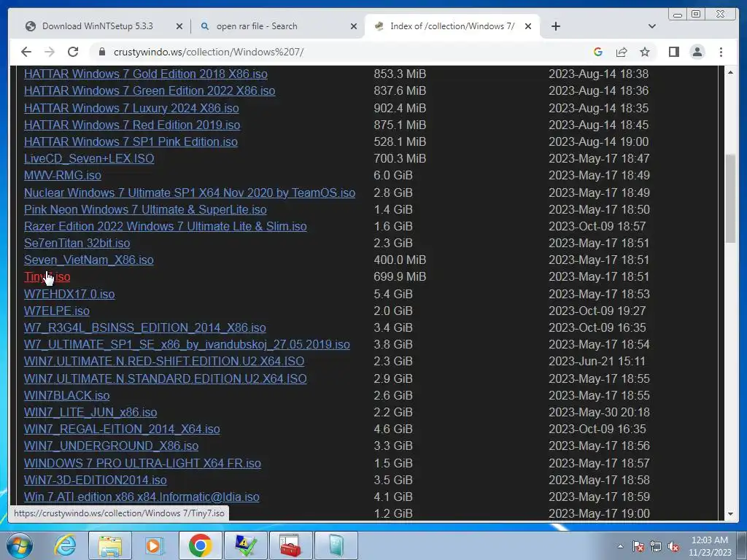Click HATTAR Windows 7 Red Edition 2019.iso
The width and height of the screenshot is (747, 560).
pos(132,125)
